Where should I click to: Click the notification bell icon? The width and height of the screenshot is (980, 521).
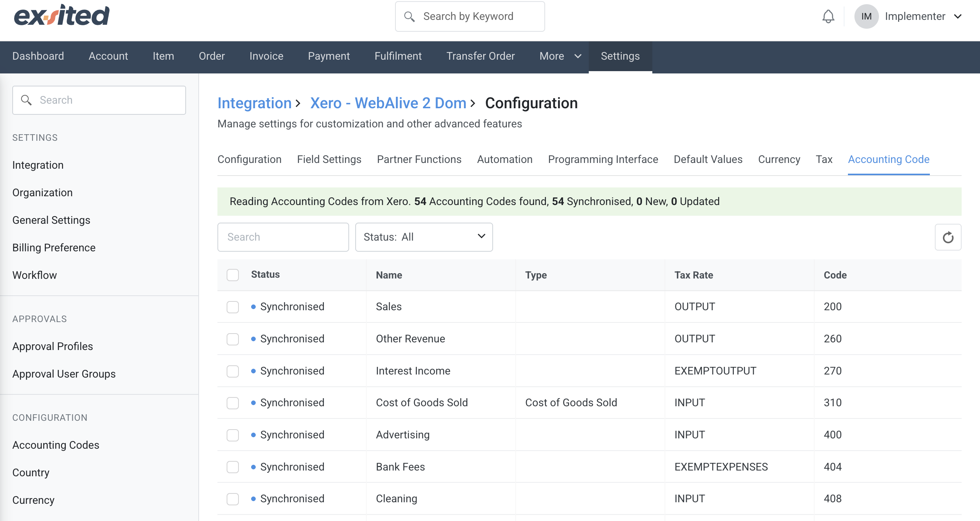tap(828, 16)
